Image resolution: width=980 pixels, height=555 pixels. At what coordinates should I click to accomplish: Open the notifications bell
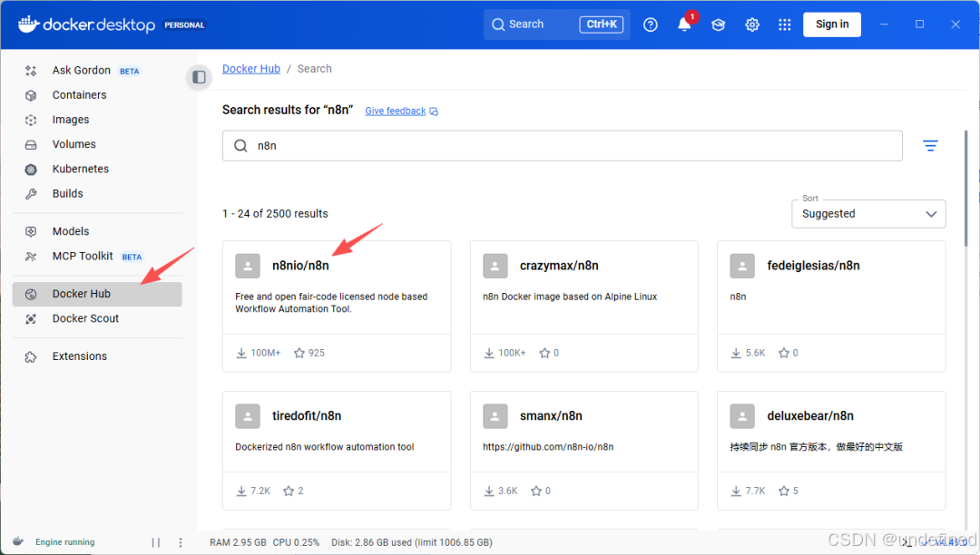point(685,24)
